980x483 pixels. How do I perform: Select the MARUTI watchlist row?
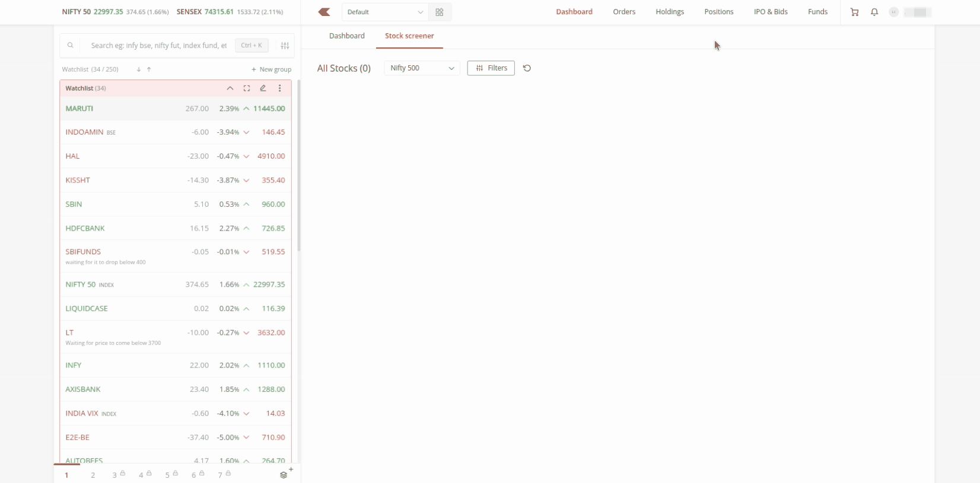(x=176, y=109)
